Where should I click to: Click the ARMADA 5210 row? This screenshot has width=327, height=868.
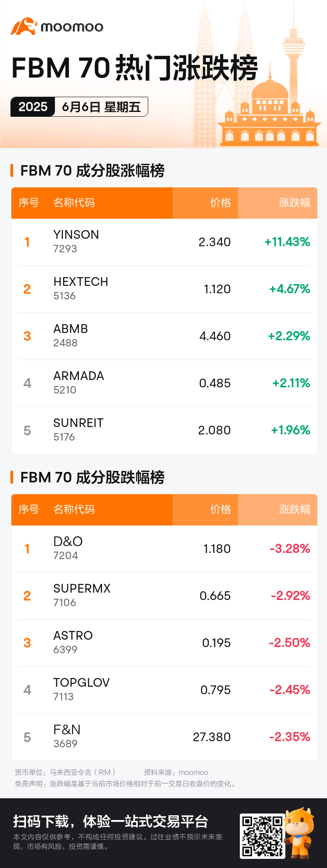point(164,383)
